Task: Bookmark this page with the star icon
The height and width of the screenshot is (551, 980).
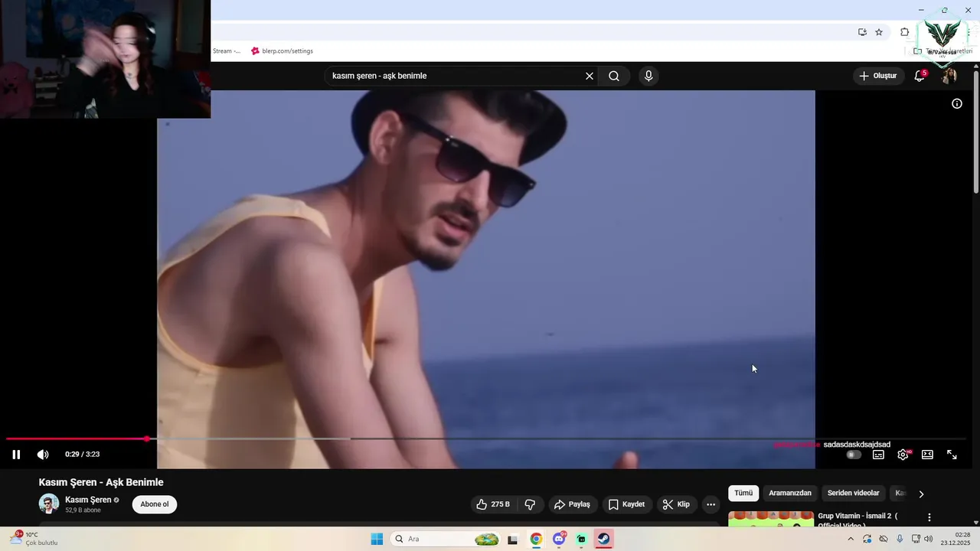Action: tap(879, 32)
